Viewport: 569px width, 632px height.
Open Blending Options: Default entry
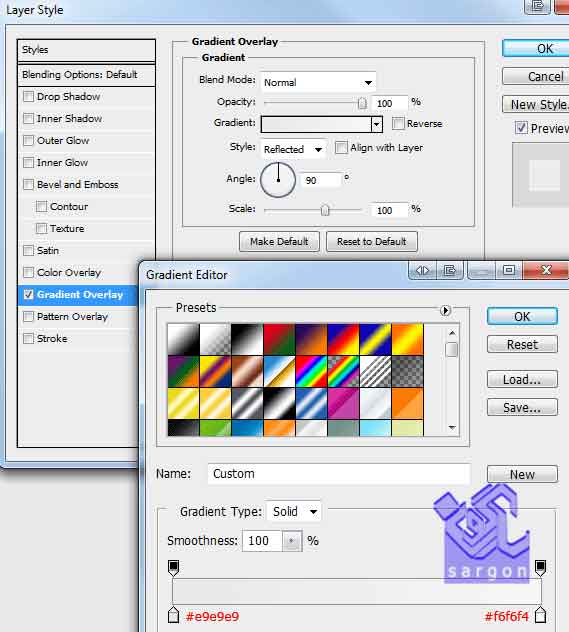(x=79, y=75)
